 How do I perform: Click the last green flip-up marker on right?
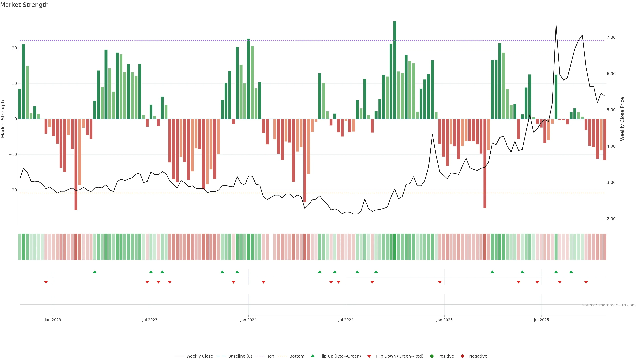coord(571,272)
